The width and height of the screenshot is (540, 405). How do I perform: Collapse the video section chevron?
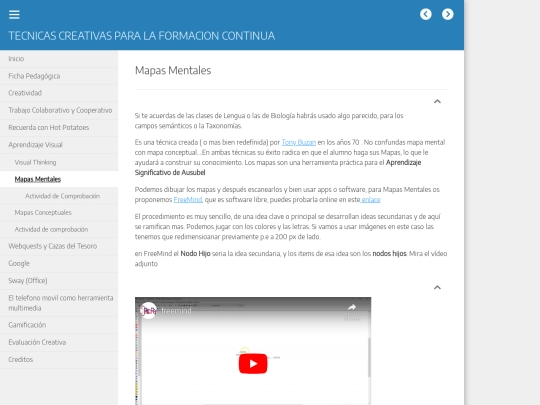(437, 287)
